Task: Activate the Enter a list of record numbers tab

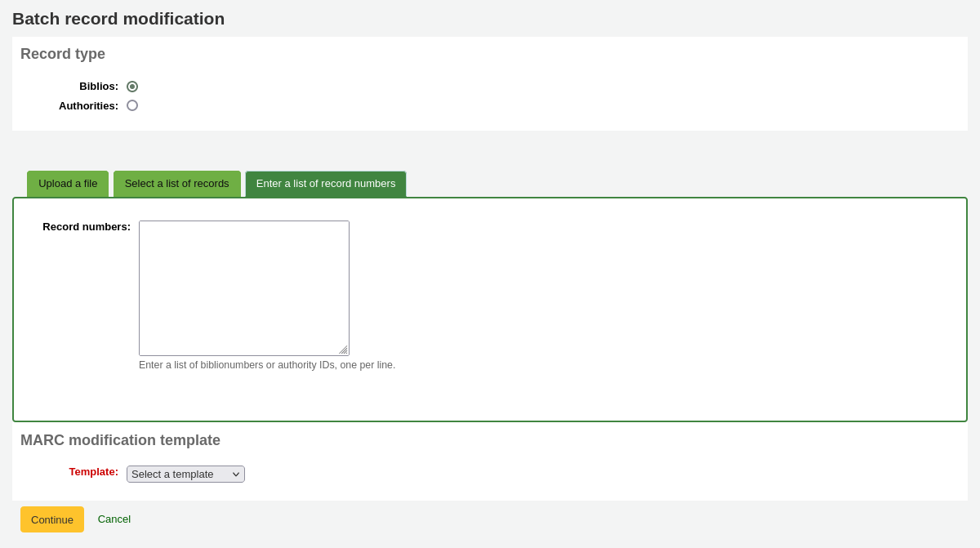Action: [326, 183]
